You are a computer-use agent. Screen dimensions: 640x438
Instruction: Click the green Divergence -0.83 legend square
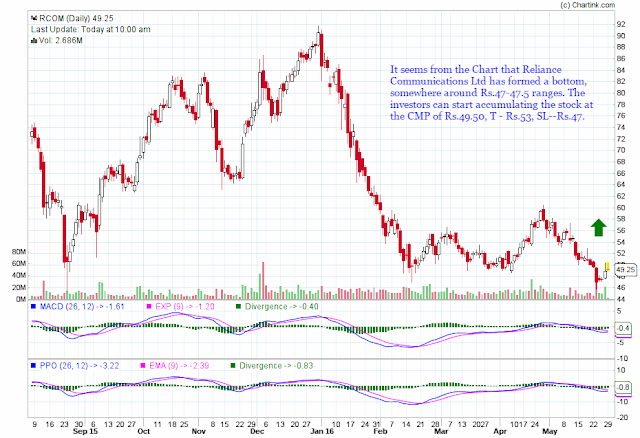click(233, 366)
